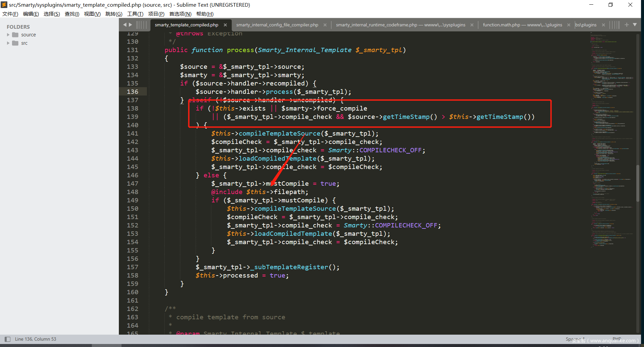The height and width of the screenshot is (347, 644).
Task: Close the function.math.php tab
Action: (569, 25)
